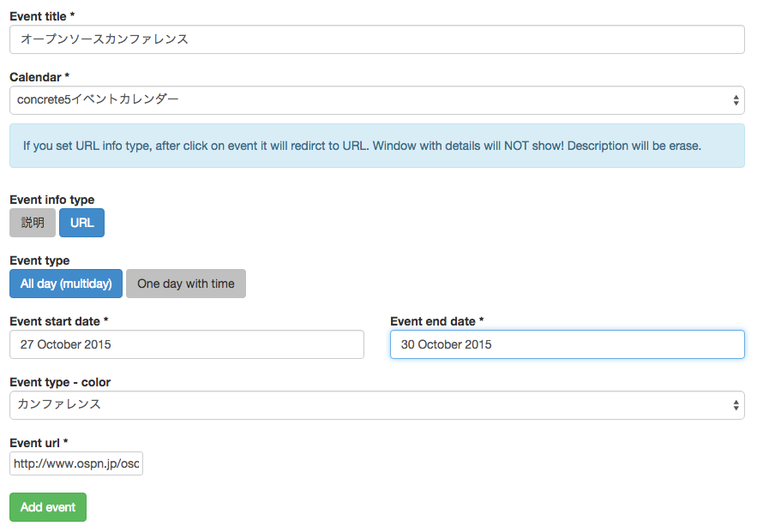Focus the Event start date field
The height and width of the screenshot is (532, 757).
point(187,344)
